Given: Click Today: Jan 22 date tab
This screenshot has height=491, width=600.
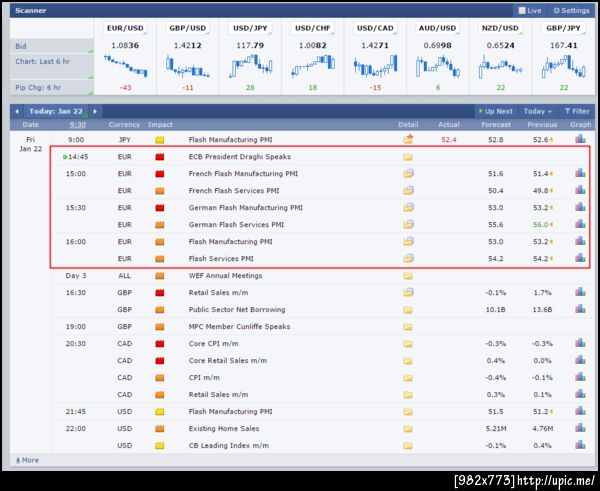Looking at the screenshot, I should click(56, 111).
